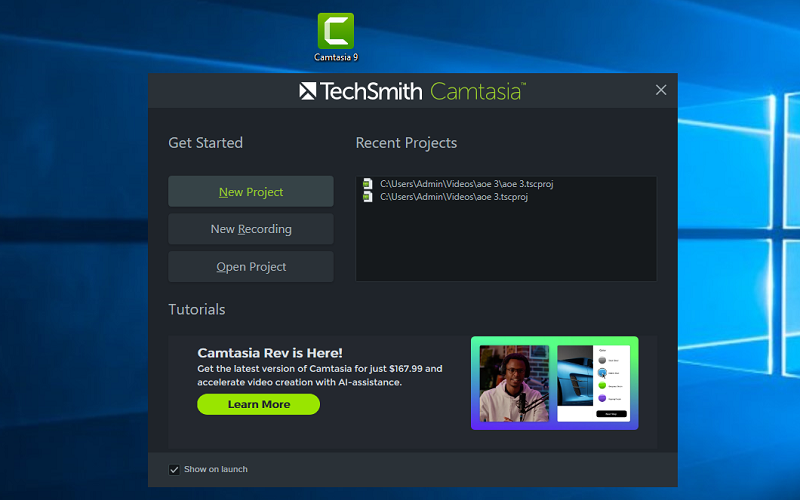Click the New Project button
Image resolution: width=800 pixels, height=500 pixels.
pyautogui.click(x=251, y=191)
